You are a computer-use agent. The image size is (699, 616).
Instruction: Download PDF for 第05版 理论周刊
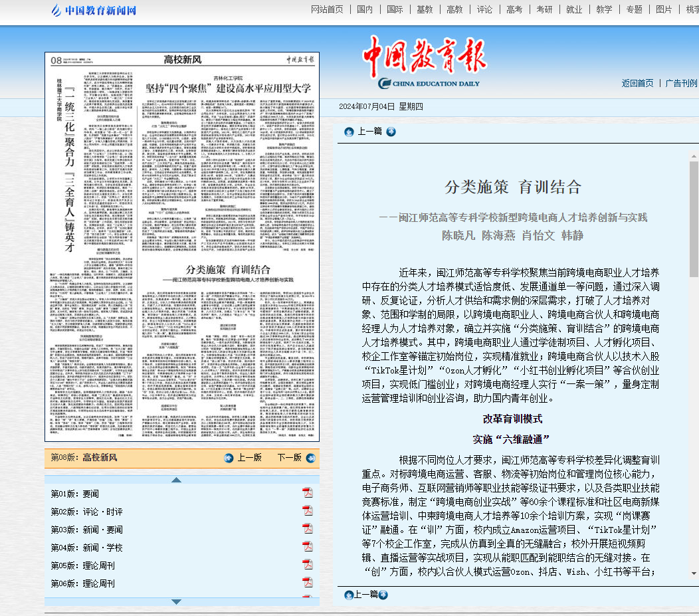[x=308, y=564]
